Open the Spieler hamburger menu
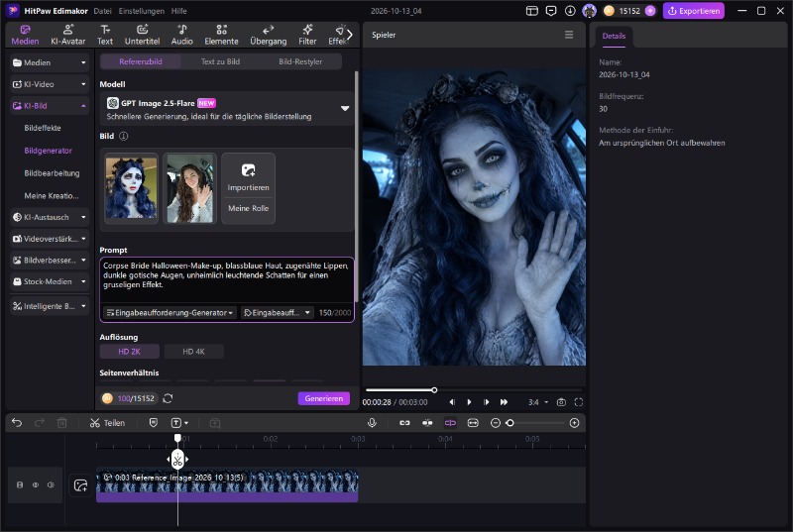 coord(569,35)
